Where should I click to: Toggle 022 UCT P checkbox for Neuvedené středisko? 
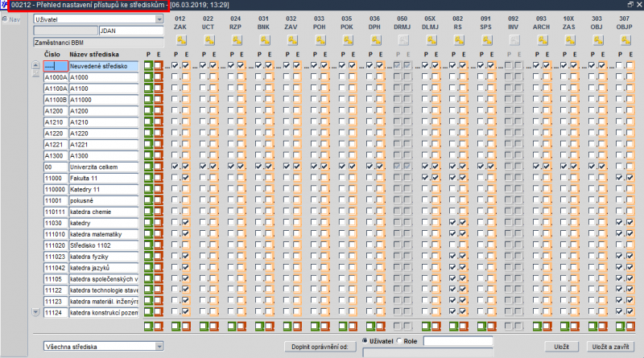[203, 65]
